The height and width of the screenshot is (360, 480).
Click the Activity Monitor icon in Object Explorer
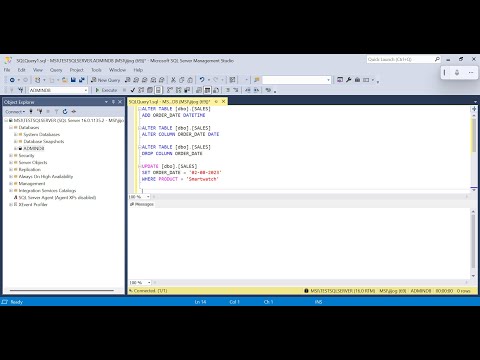(x=74, y=112)
